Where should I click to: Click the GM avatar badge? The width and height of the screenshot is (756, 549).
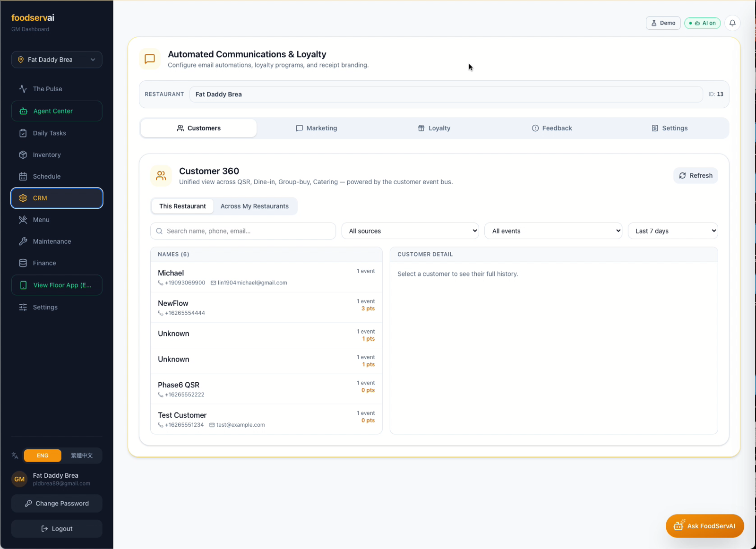tap(19, 479)
